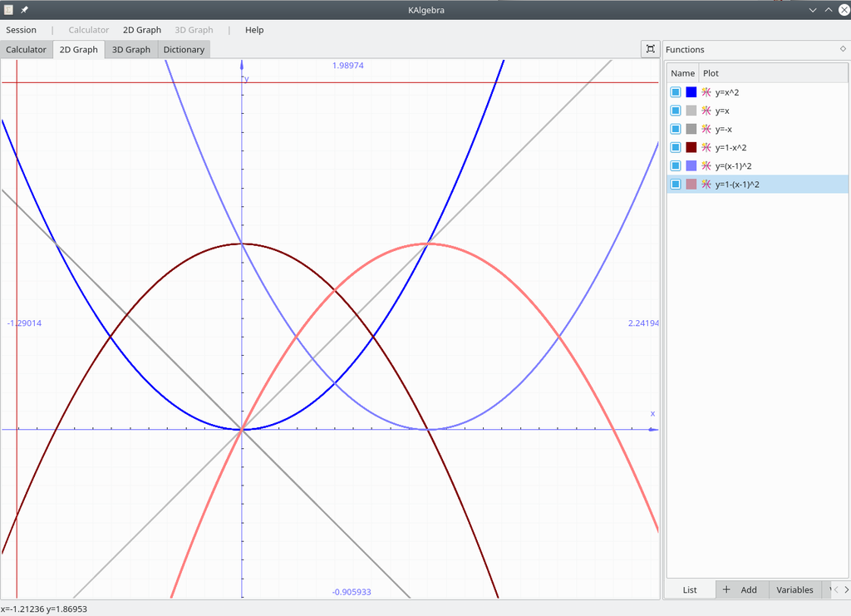This screenshot has height=616, width=851.
Task: Select the y=1-(x-1)^2 function text
Action: click(x=737, y=185)
